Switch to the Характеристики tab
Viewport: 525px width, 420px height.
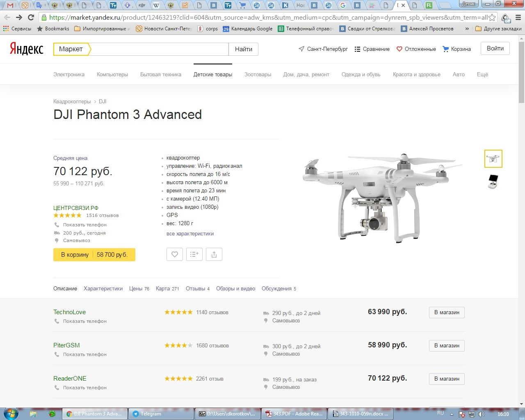tap(103, 288)
